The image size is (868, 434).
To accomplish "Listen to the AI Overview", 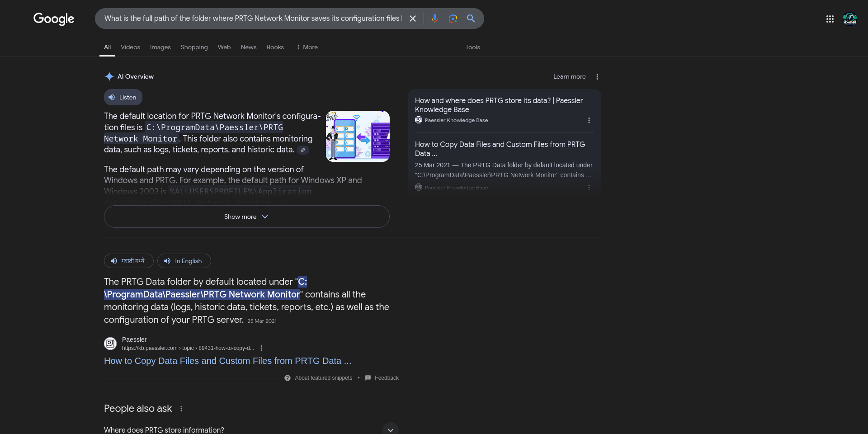I will [x=123, y=97].
